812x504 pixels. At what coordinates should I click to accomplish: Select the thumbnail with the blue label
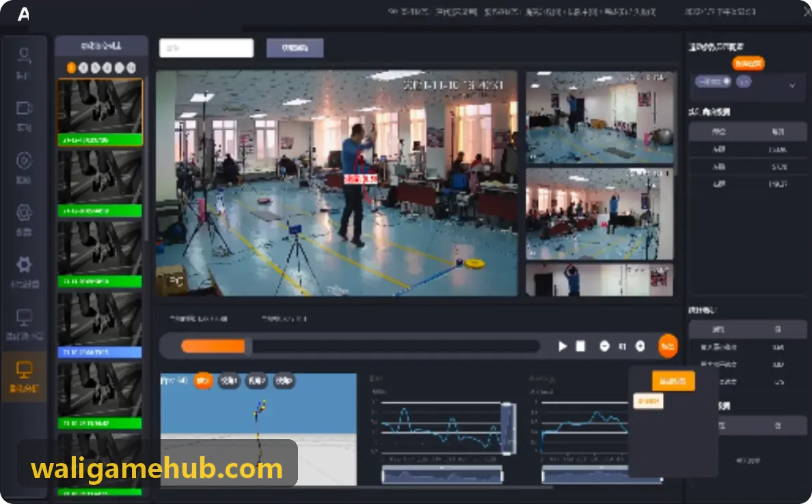[99, 324]
